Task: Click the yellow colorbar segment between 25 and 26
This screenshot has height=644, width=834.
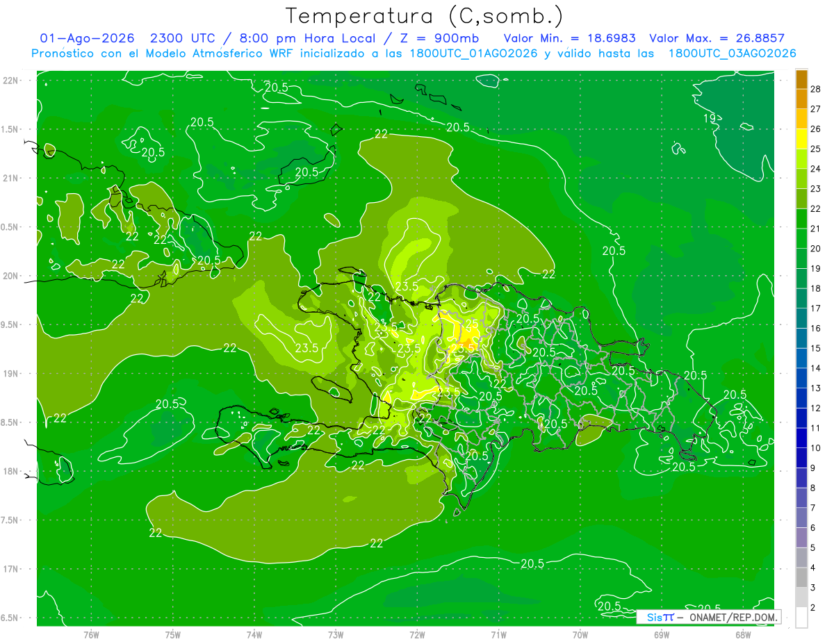Action: [801, 138]
